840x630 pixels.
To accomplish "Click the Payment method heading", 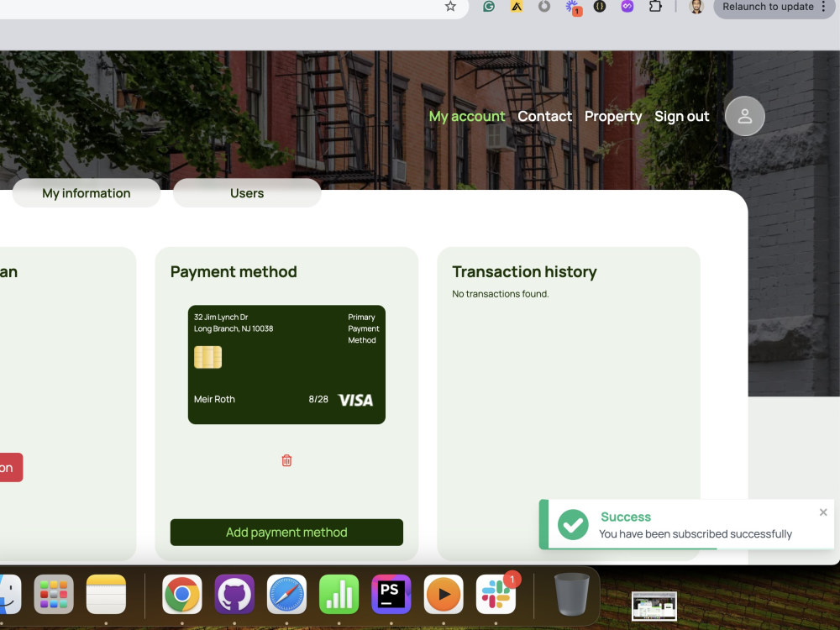I will [x=234, y=271].
